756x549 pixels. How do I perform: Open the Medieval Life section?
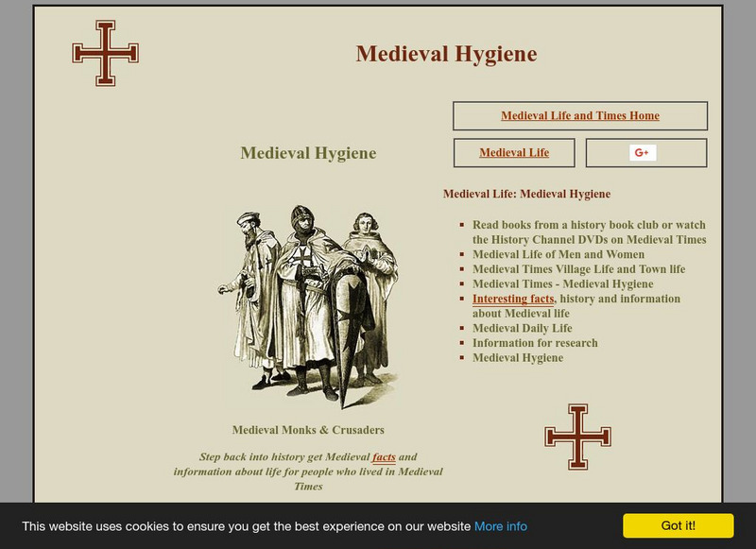click(516, 151)
